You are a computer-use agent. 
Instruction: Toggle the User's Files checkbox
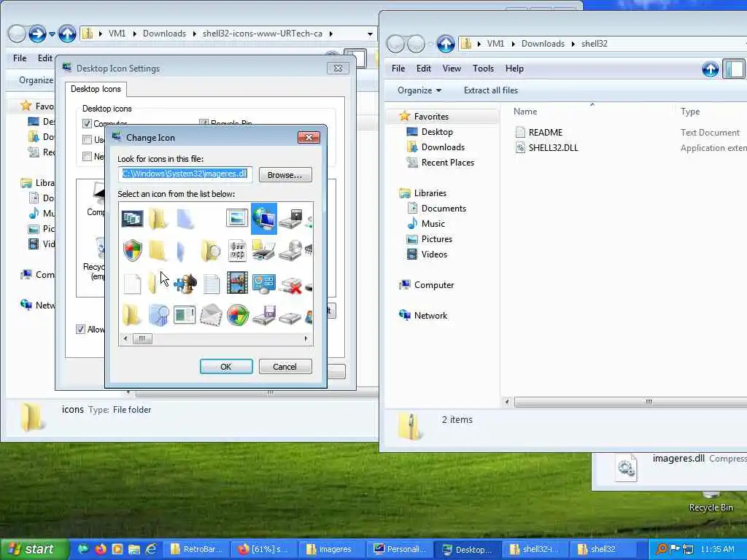[88, 139]
